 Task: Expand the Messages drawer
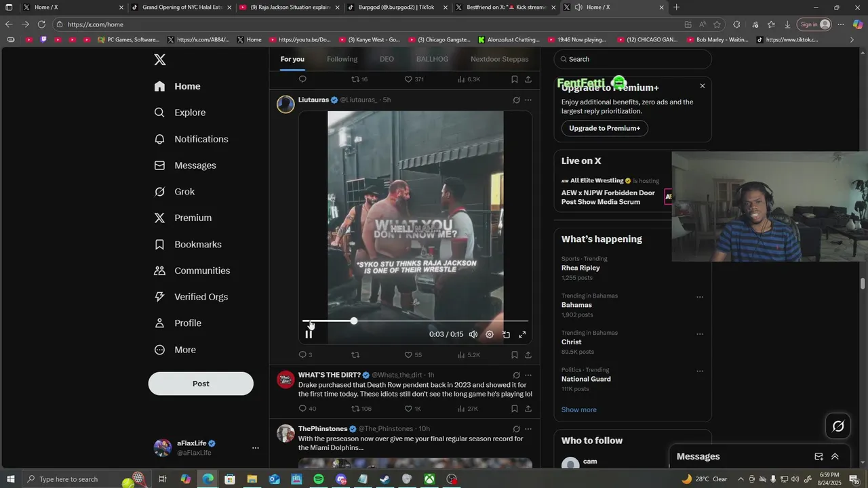[x=835, y=457]
